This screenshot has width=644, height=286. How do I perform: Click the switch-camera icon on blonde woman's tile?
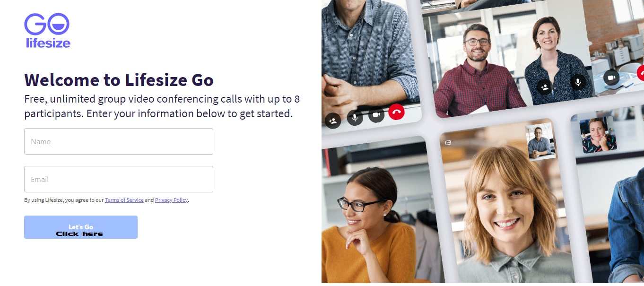pyautogui.click(x=448, y=142)
